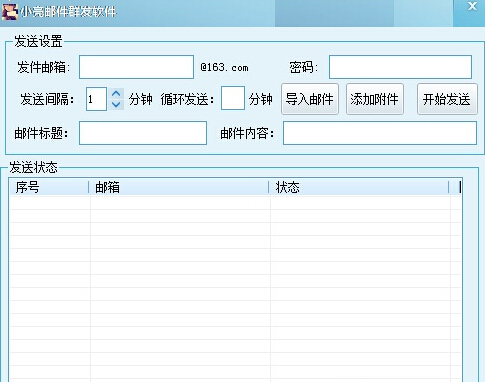Click the 状态 column header
The image size is (485, 382).
tap(359, 187)
